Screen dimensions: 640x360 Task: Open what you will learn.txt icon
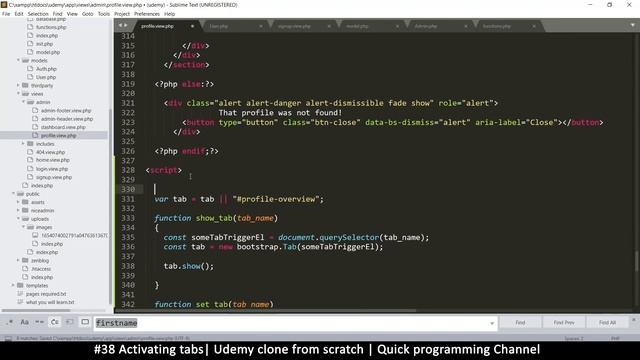pyautogui.click(x=20, y=302)
